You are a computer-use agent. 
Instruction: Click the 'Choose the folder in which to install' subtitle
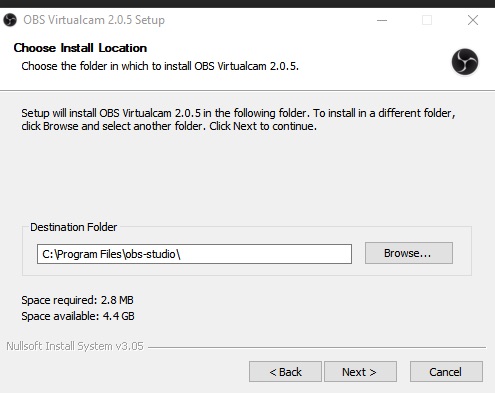point(160,66)
